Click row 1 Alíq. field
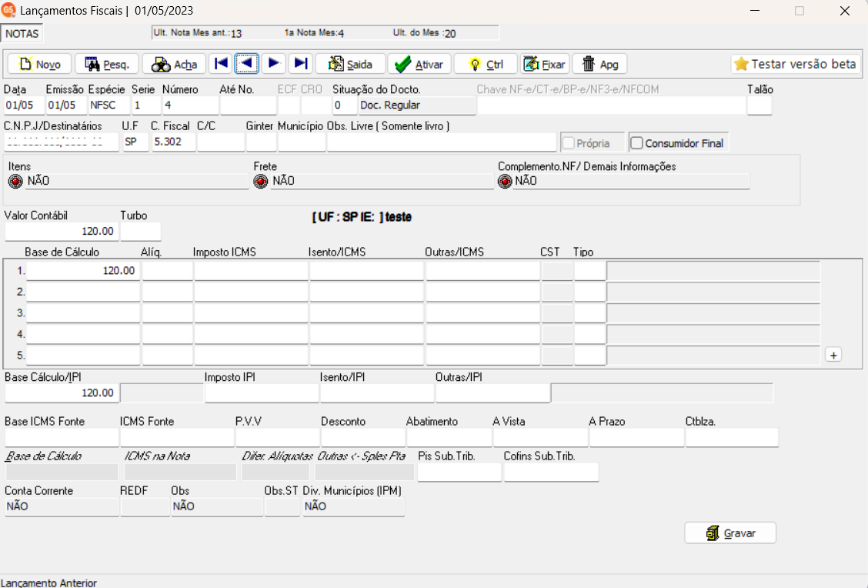Screen dimensions: 868x588 pos(168,271)
